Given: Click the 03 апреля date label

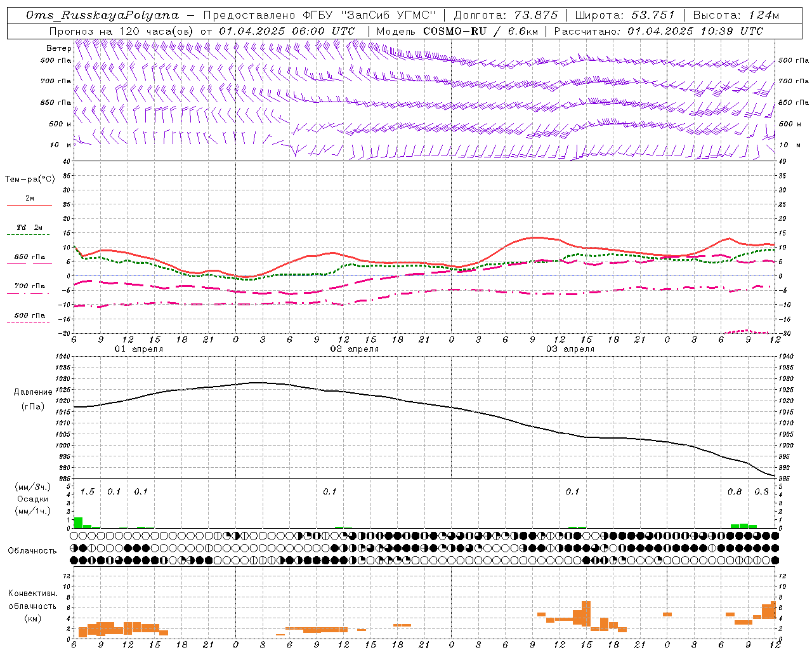Looking at the screenshot, I should [570, 349].
